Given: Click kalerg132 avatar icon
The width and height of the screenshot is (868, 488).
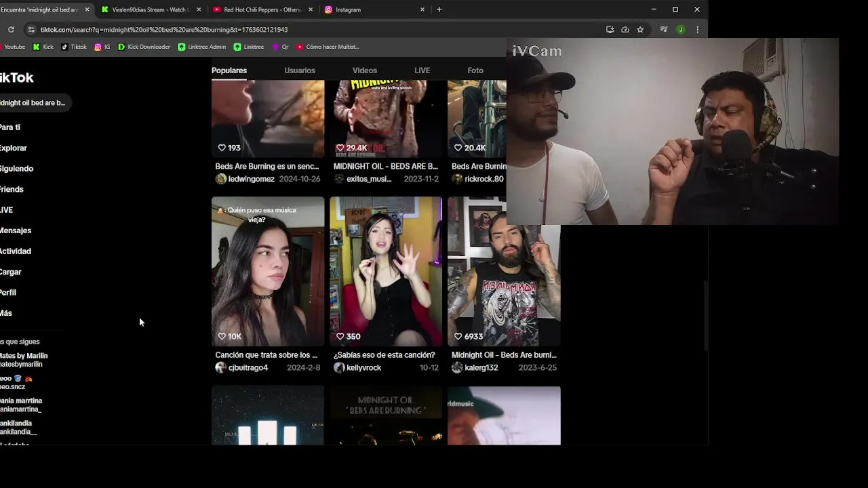Looking at the screenshot, I should click(x=457, y=368).
